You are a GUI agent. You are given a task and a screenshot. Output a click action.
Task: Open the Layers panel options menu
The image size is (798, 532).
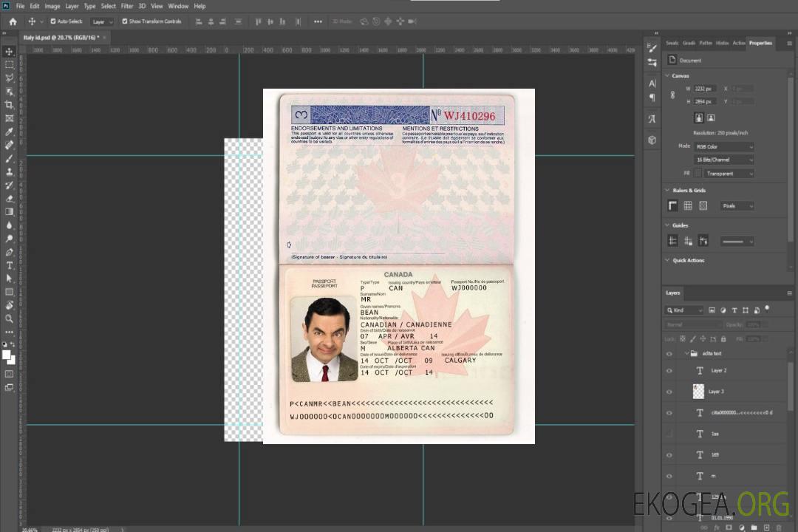(x=789, y=293)
